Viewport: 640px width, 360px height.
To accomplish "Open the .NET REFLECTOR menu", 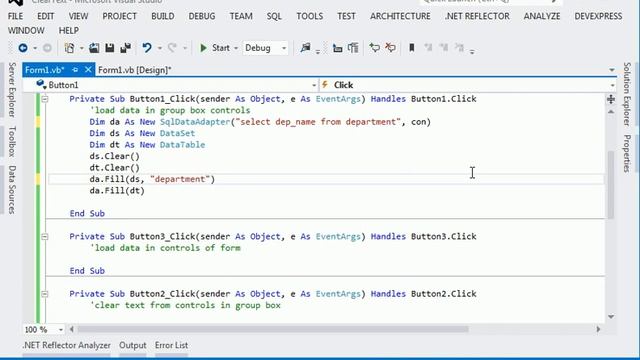I will pyautogui.click(x=477, y=16).
